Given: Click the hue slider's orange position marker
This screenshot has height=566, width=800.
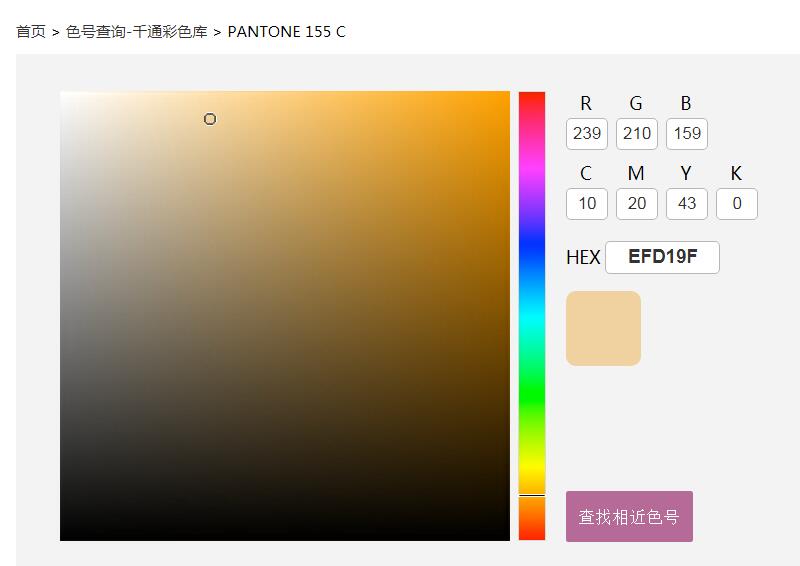Looking at the screenshot, I should (532, 495).
